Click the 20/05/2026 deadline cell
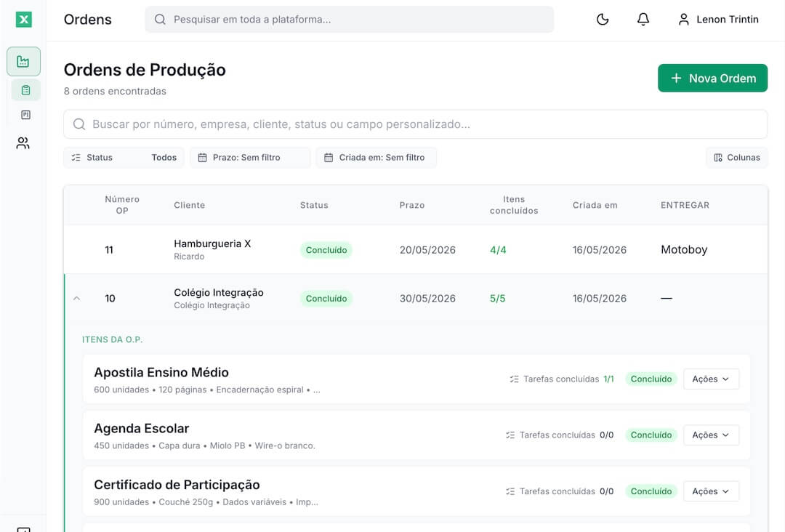785x532 pixels. click(x=427, y=250)
